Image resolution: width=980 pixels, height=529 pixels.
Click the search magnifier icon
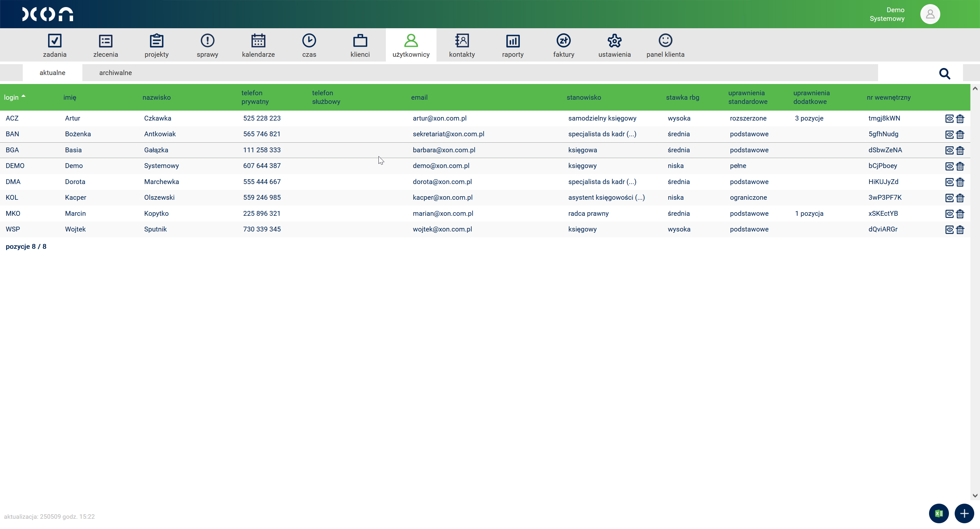(945, 73)
